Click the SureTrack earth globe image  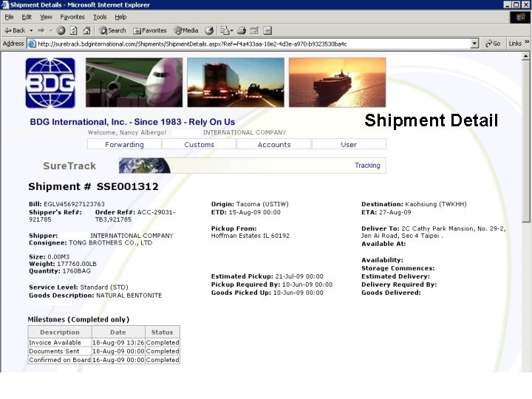(144, 166)
